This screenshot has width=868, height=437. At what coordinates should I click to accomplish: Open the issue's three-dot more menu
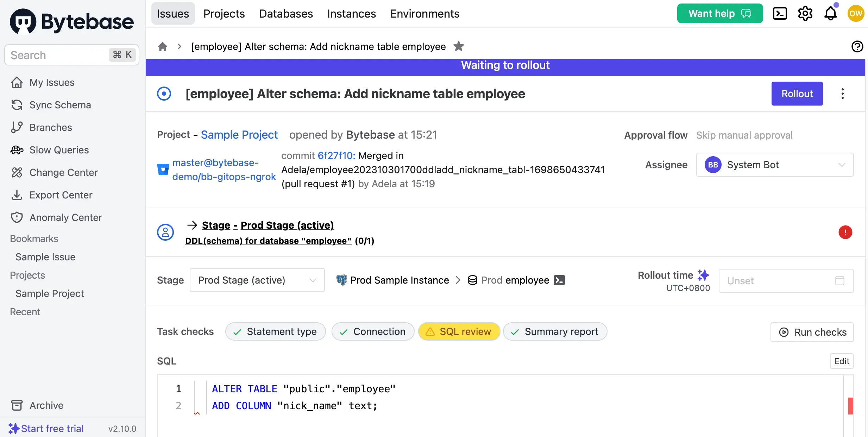[842, 94]
